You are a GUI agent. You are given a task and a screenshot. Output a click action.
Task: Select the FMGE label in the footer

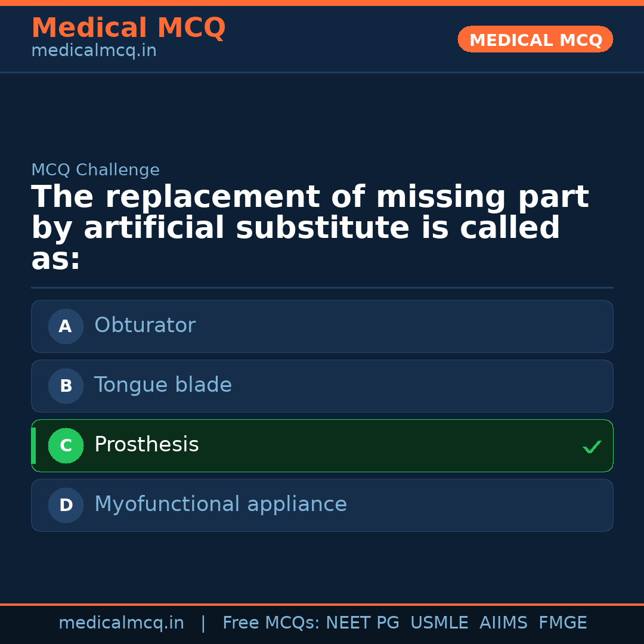coord(562,622)
